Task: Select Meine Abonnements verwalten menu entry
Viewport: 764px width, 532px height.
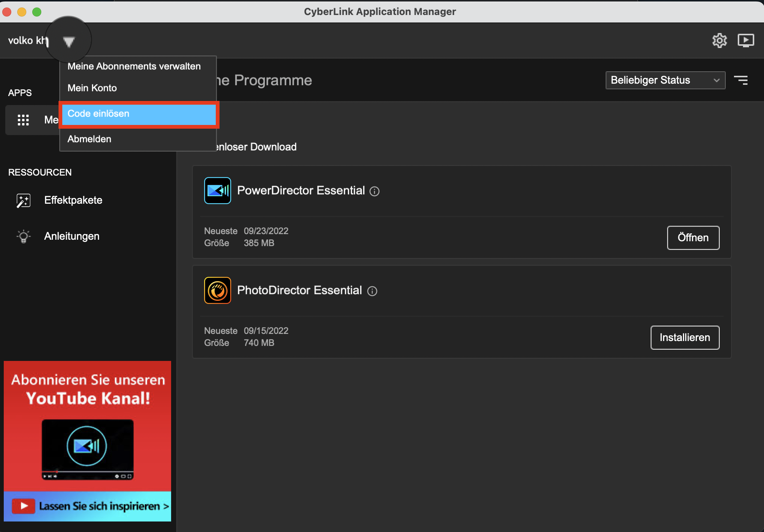Action: [138, 66]
